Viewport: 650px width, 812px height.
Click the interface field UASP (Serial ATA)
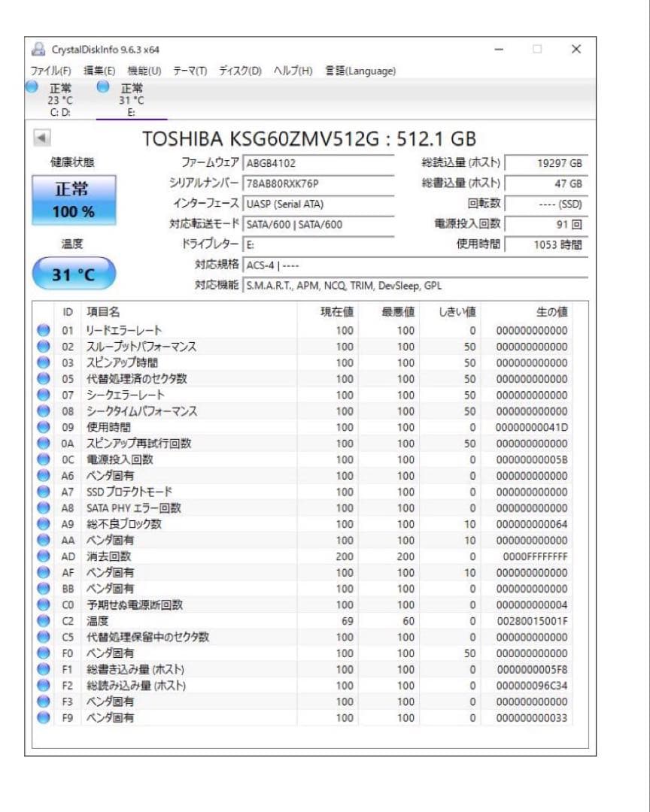tap(318, 204)
